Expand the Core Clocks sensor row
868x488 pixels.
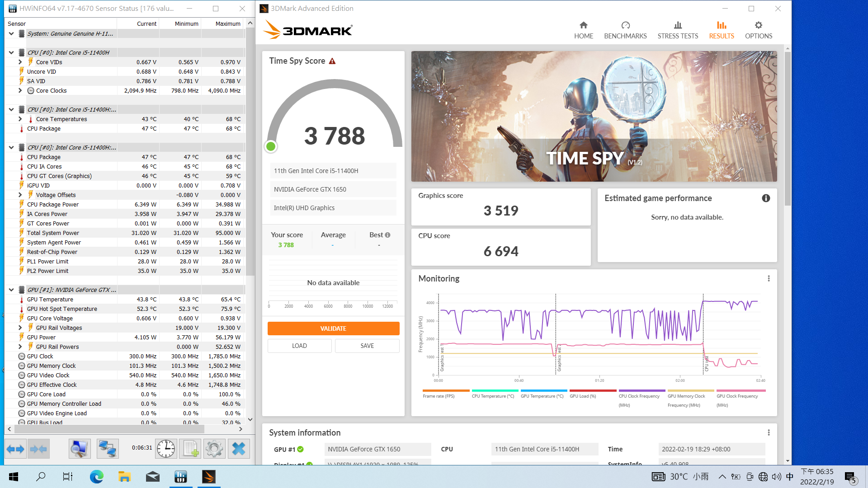[20, 91]
